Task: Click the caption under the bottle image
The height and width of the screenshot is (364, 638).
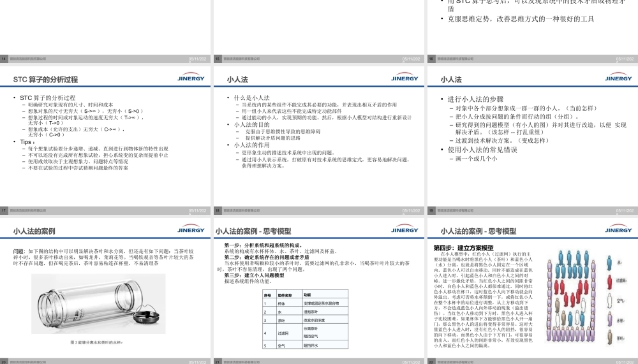Action: coord(97,342)
